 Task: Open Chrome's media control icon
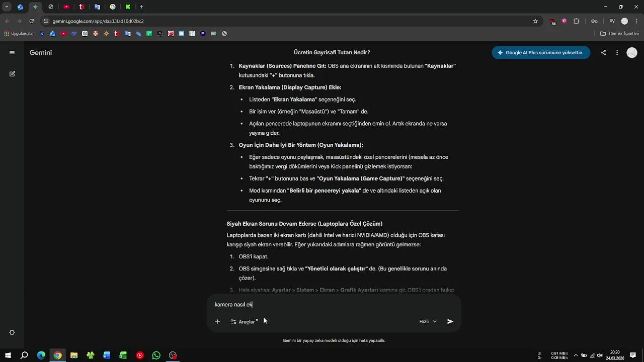612,21
